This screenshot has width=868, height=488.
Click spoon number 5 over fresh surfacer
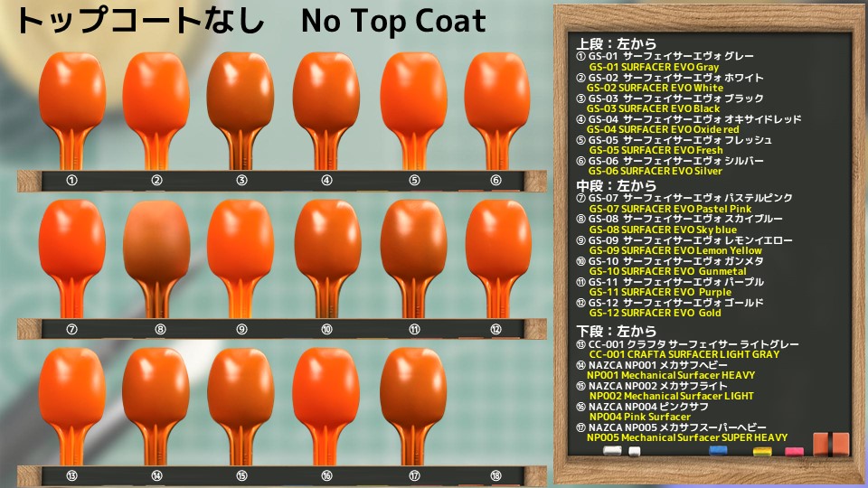413,110
